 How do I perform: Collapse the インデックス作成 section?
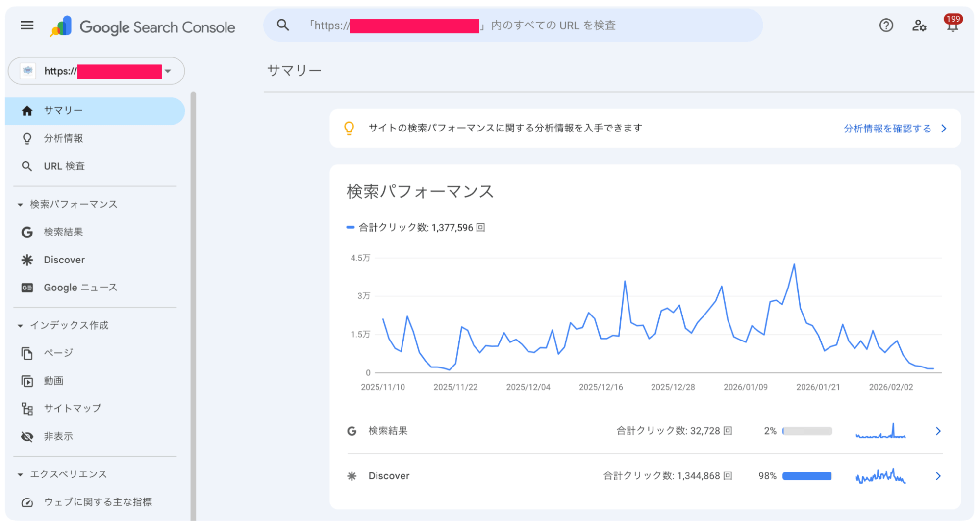tap(20, 325)
